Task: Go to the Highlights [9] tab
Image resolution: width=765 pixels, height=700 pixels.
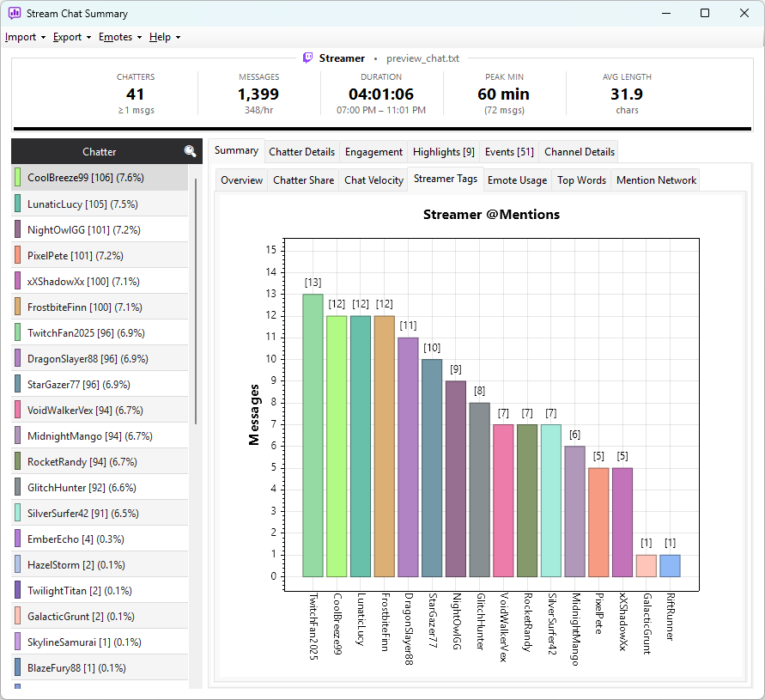Action: click(444, 152)
